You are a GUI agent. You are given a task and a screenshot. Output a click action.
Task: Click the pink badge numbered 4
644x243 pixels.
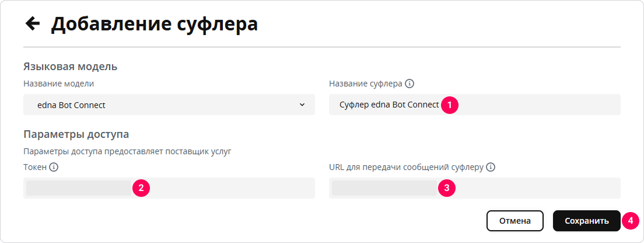631,221
